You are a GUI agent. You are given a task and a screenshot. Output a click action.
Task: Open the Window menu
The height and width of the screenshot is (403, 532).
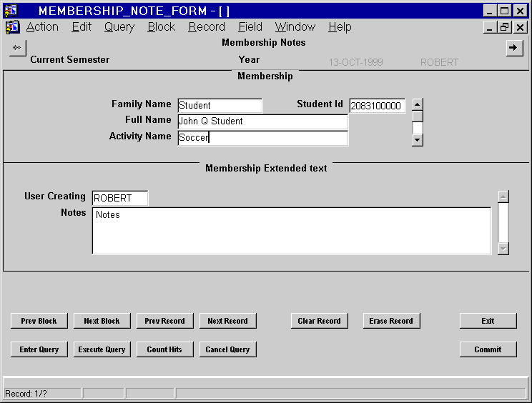pyautogui.click(x=295, y=26)
